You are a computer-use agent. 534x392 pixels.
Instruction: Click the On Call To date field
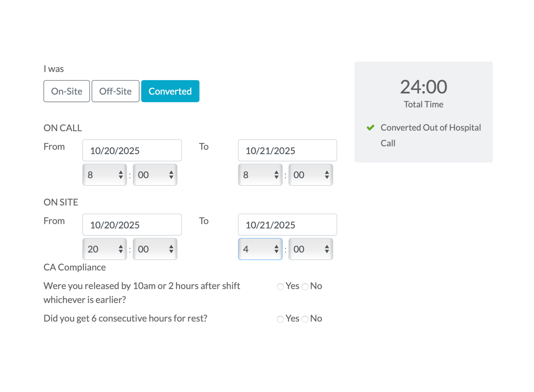point(287,150)
